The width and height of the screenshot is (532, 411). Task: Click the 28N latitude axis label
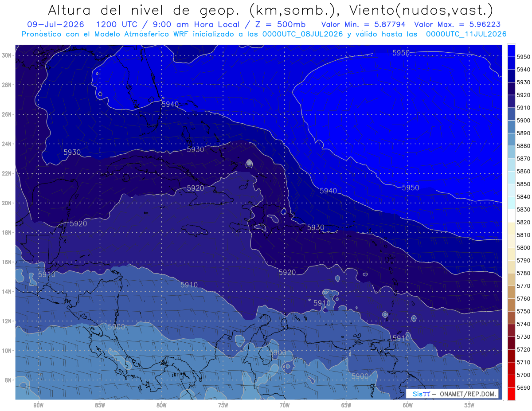coord(7,85)
